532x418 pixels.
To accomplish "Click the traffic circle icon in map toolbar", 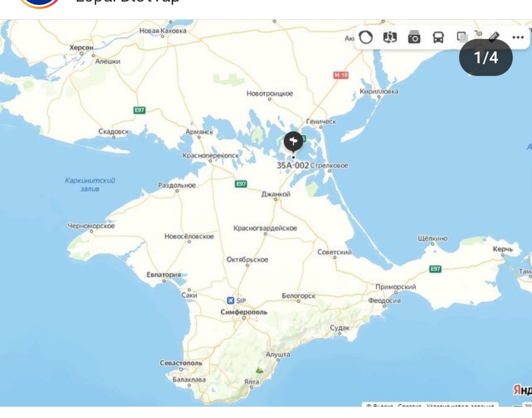I will (x=366, y=37).
